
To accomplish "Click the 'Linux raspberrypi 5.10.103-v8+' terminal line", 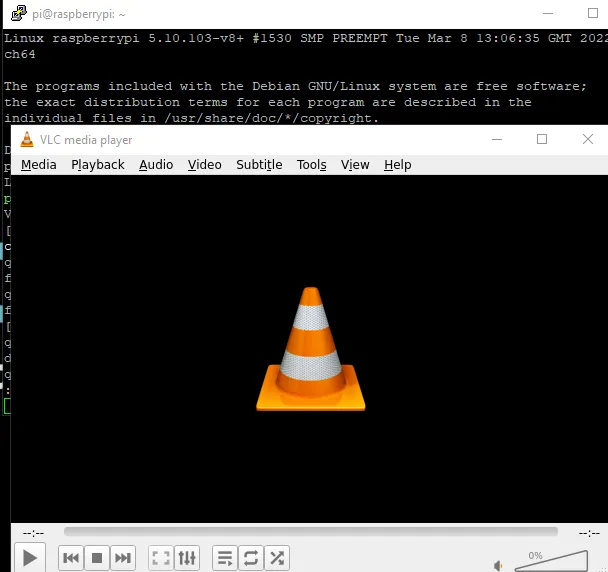I will (x=306, y=38).
